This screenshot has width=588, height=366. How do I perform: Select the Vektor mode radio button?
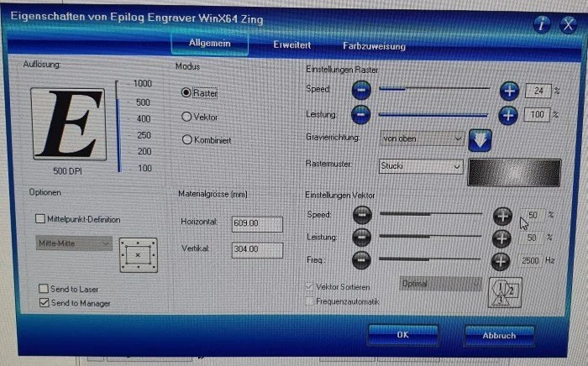(187, 117)
